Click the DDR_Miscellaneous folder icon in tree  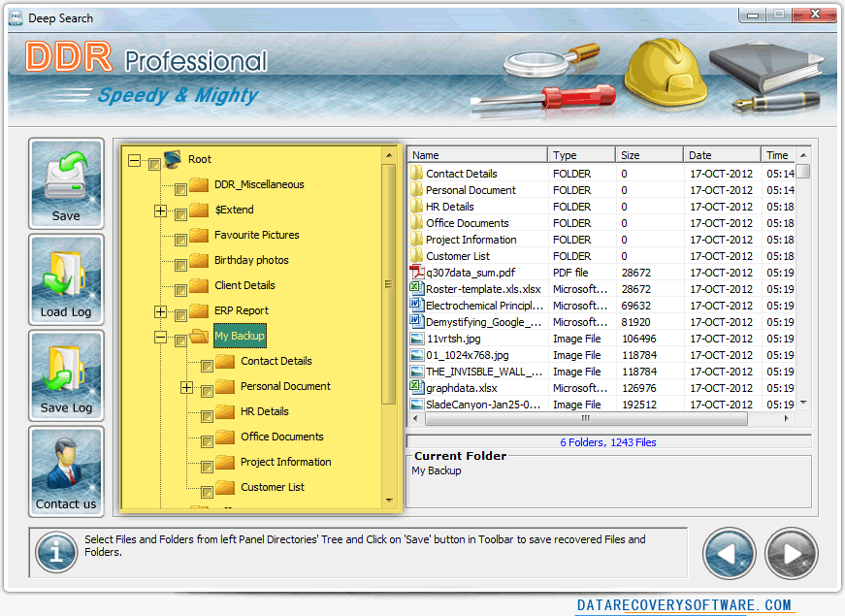[199, 184]
